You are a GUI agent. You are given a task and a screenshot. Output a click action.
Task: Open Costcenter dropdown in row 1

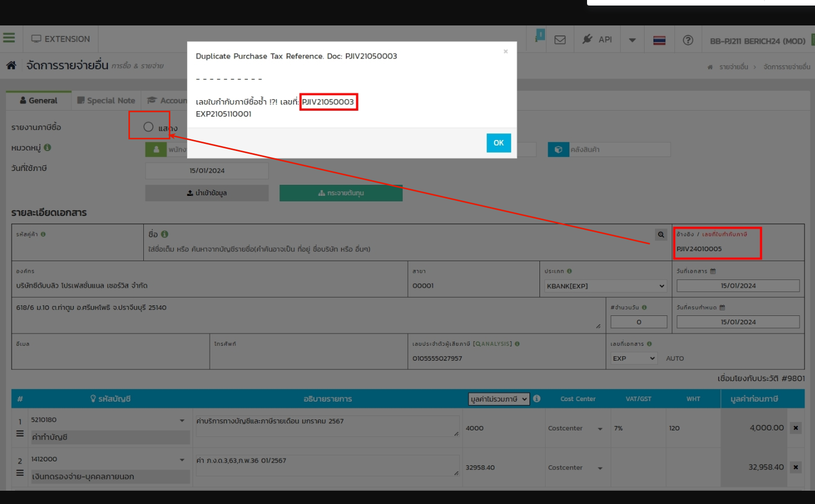pyautogui.click(x=575, y=428)
